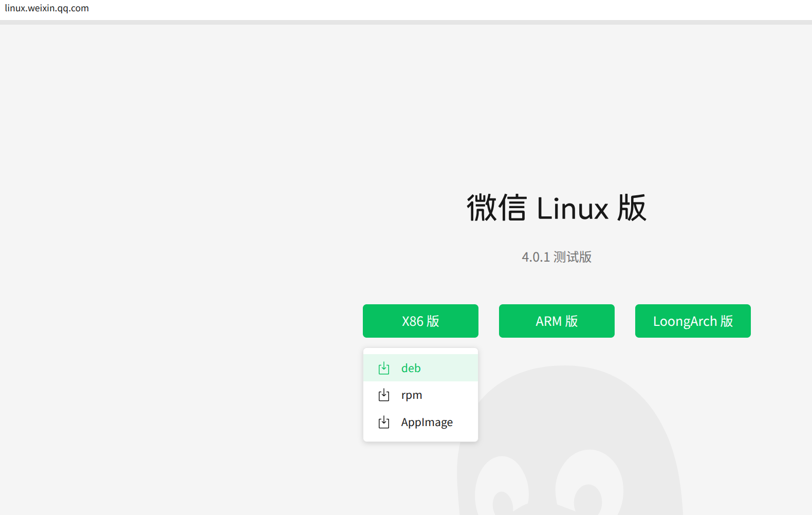Pick the AppImage download option
The width and height of the screenshot is (812, 515).
coord(420,422)
